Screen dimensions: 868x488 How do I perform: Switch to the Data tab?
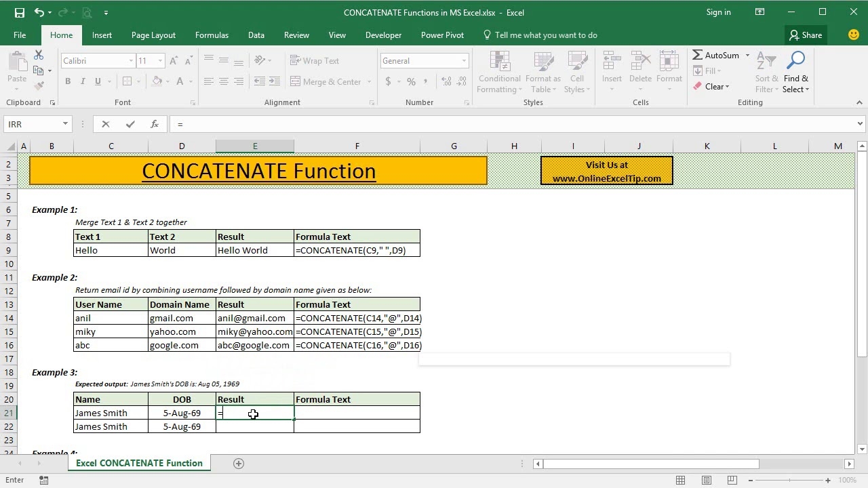pos(256,35)
